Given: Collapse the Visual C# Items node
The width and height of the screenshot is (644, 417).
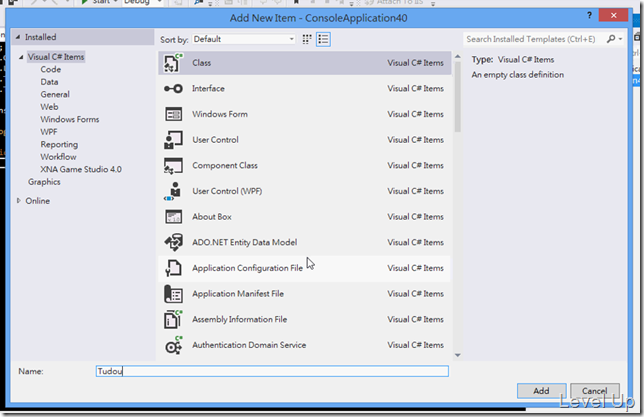Looking at the screenshot, I should (x=21, y=57).
